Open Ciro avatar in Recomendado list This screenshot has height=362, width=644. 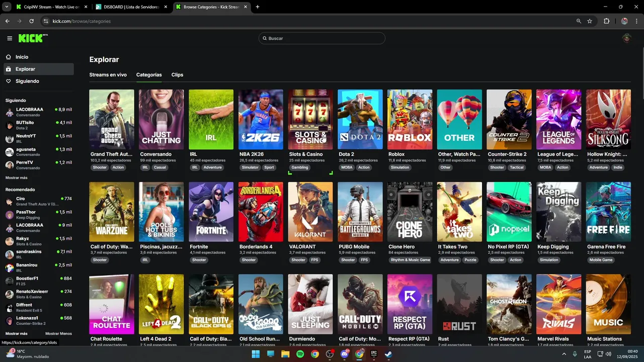point(9,201)
